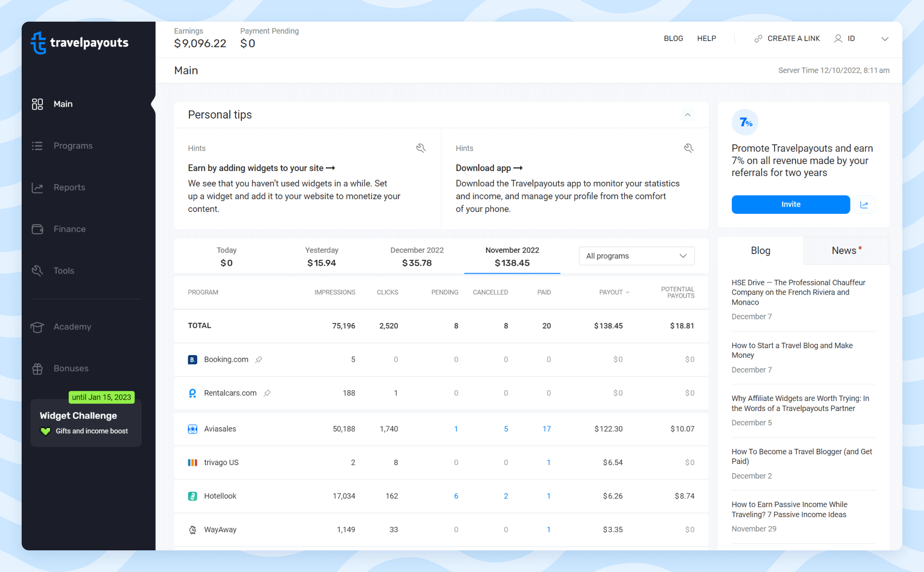Open referral statistics chart icon beside Invite
Screen dimensions: 924x572
864,205
